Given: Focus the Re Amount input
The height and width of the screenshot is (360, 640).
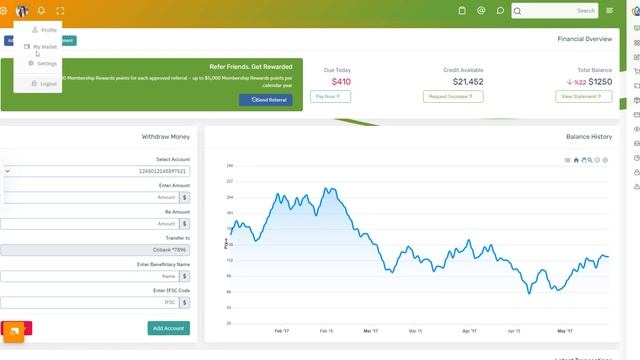Looking at the screenshot, I should pos(90,224).
